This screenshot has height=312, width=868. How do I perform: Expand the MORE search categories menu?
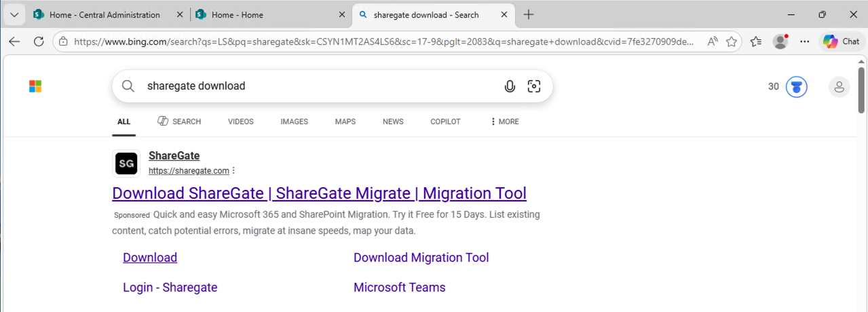click(x=504, y=122)
